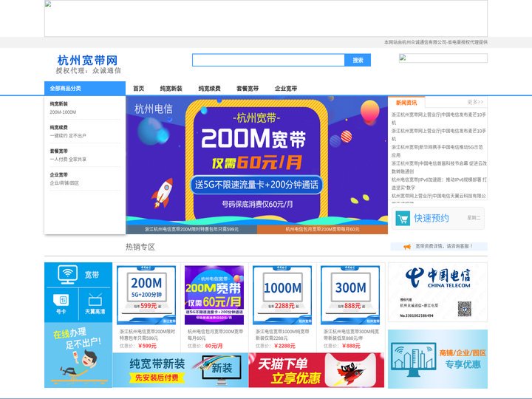
Task: Open the 200M宽带 仅需60元/月 product image
Action: coord(214,295)
